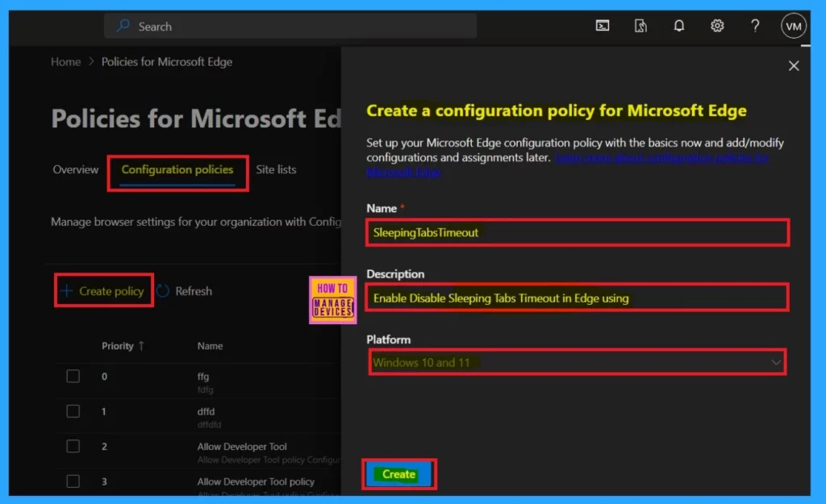
Task: Open the policy named ffg
Action: coord(203,377)
